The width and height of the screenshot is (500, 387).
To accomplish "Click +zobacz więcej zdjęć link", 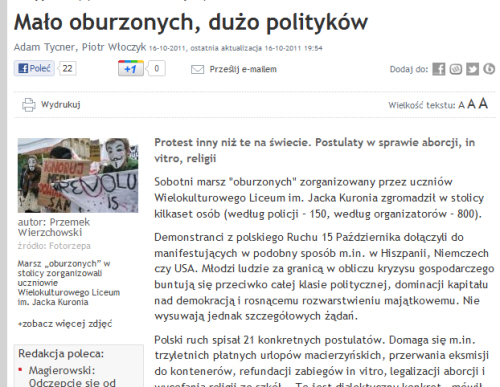I will click(x=65, y=324).
